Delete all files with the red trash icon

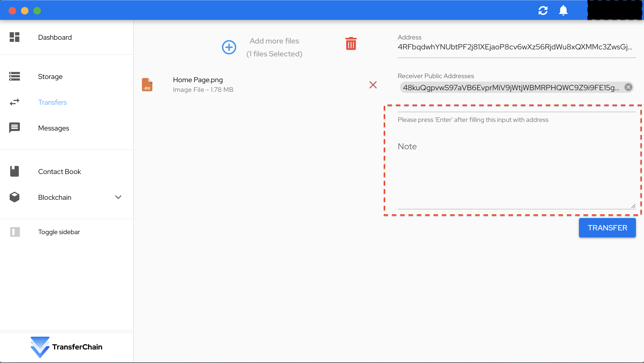click(x=351, y=43)
